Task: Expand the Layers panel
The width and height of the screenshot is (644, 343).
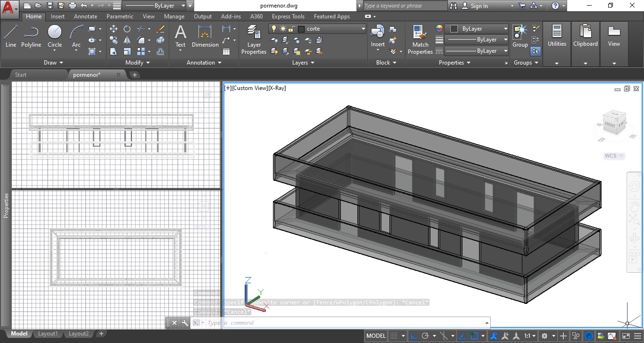Action: tap(304, 62)
